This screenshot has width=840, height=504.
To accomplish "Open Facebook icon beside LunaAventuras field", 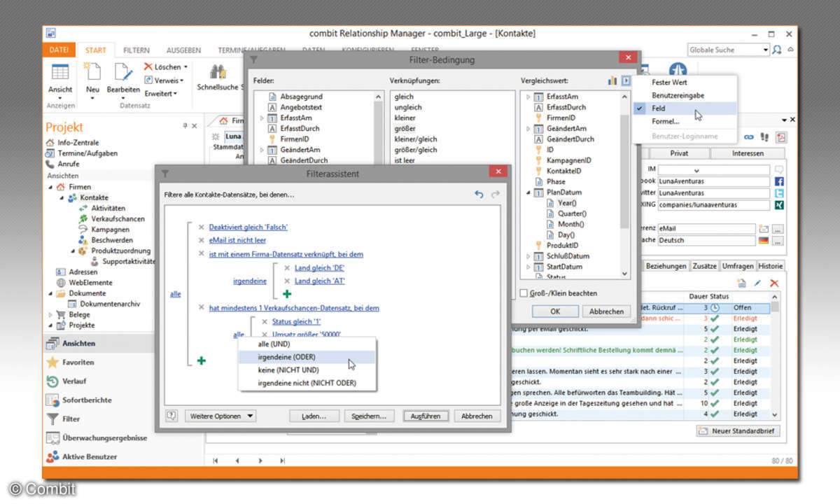I will 778,181.
